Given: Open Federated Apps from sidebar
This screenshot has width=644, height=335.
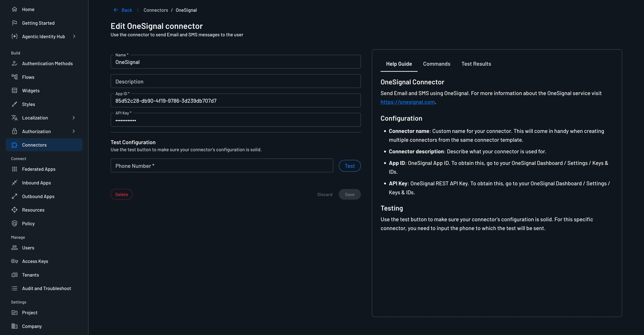Looking at the screenshot, I should point(44,169).
